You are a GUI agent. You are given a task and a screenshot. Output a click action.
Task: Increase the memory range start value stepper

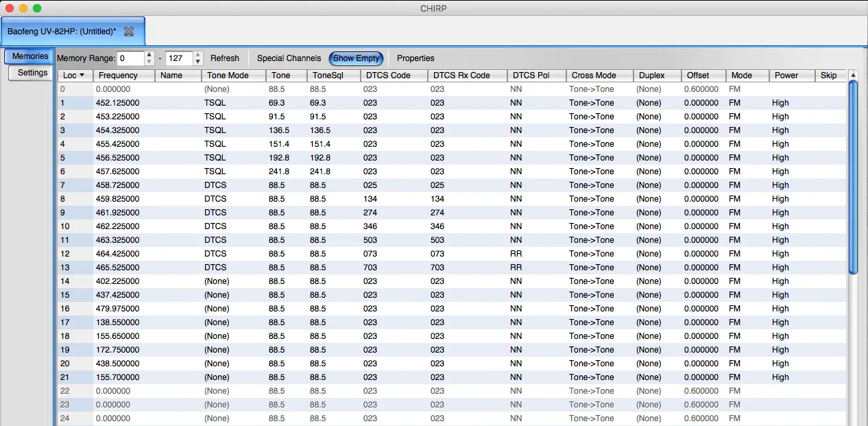coord(149,55)
